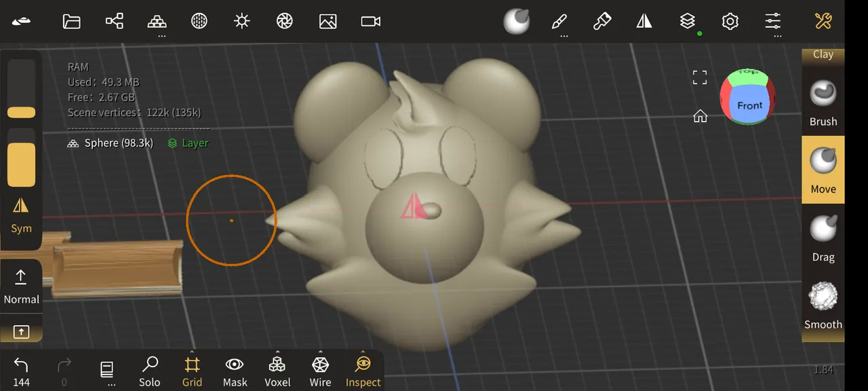The width and height of the screenshot is (868, 391).
Task: Select the Sphere (98.3k) object label
Action: pos(111,143)
